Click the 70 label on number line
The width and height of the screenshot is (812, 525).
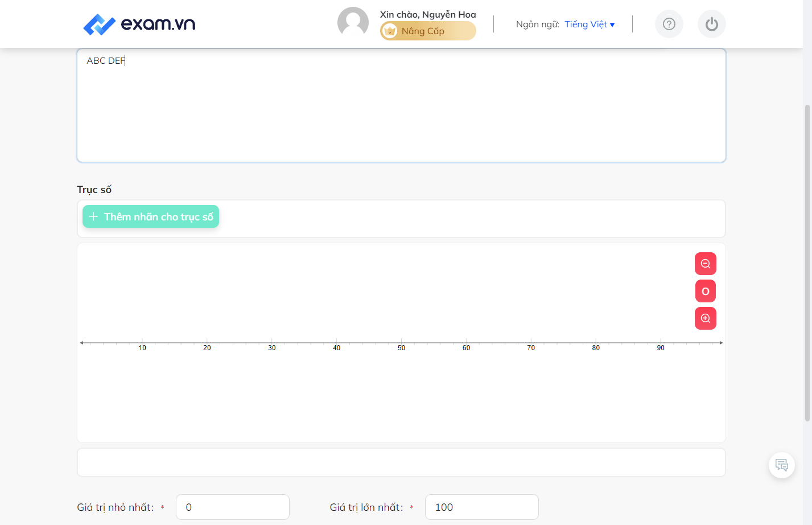pyautogui.click(x=531, y=348)
